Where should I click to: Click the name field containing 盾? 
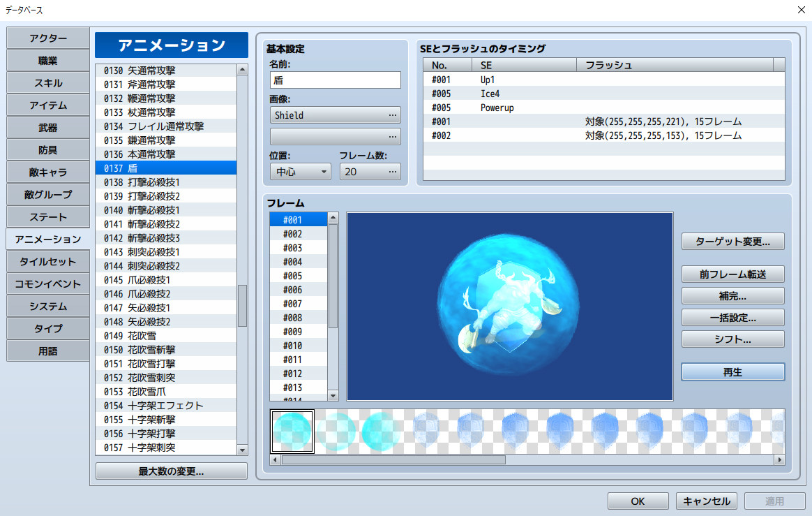pos(335,80)
